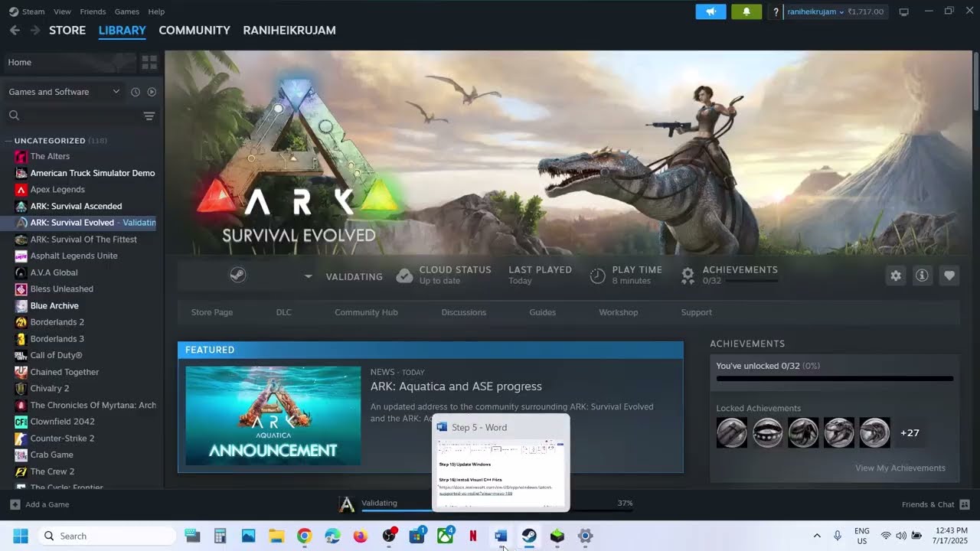Click the Steam logo on the validating button

(x=238, y=275)
